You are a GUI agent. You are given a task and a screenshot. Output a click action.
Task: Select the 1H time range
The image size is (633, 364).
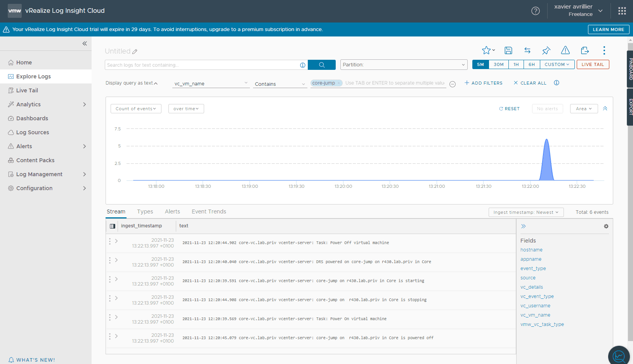click(516, 64)
